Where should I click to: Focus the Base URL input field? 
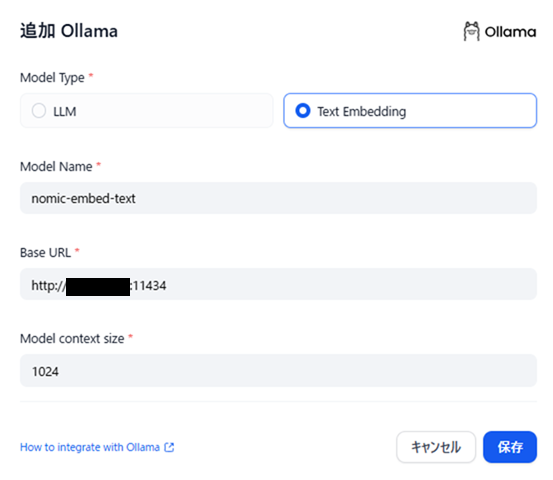278,284
